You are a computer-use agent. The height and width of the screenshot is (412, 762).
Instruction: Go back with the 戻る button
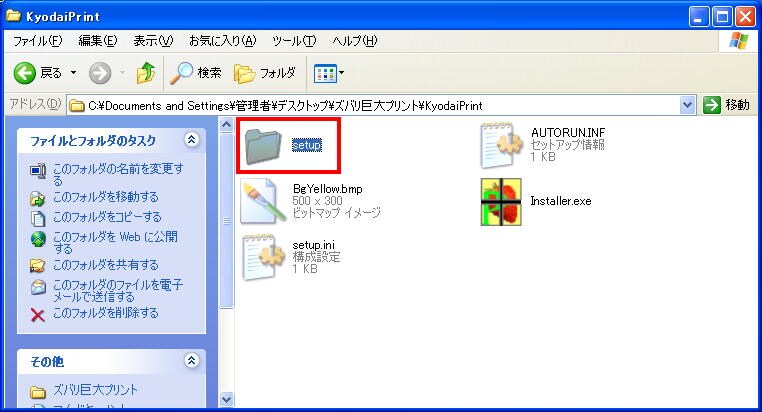click(x=38, y=73)
